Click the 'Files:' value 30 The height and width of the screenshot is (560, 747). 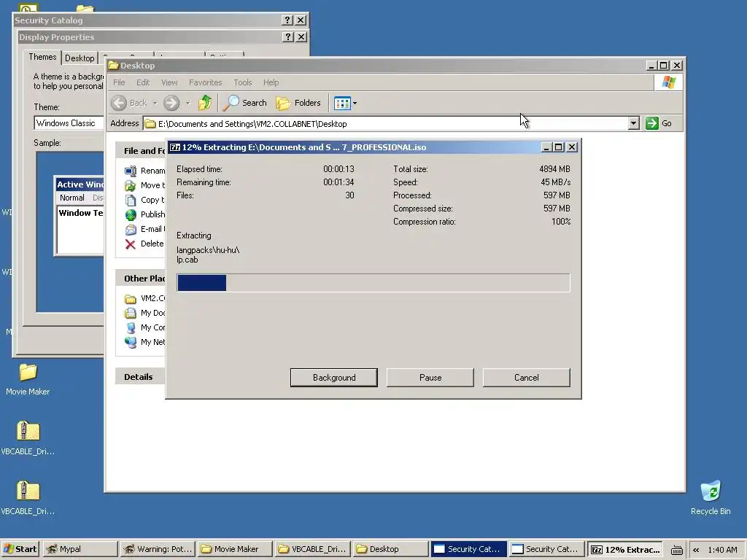click(x=349, y=195)
